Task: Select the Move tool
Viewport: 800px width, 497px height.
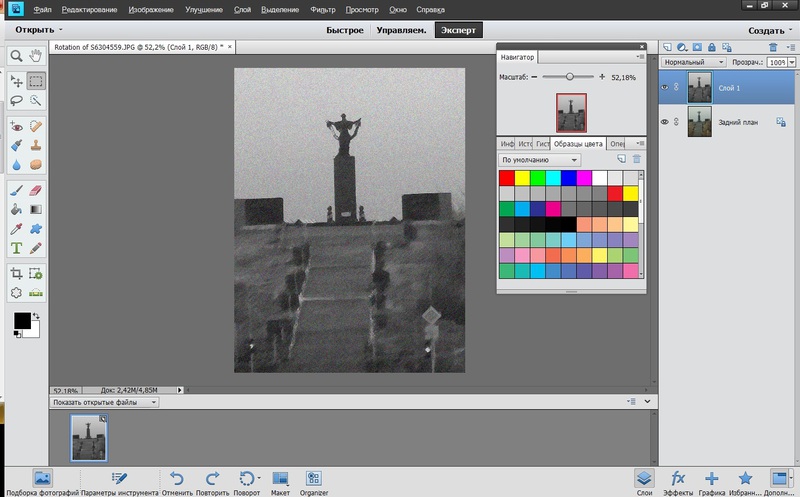Action: coord(16,81)
